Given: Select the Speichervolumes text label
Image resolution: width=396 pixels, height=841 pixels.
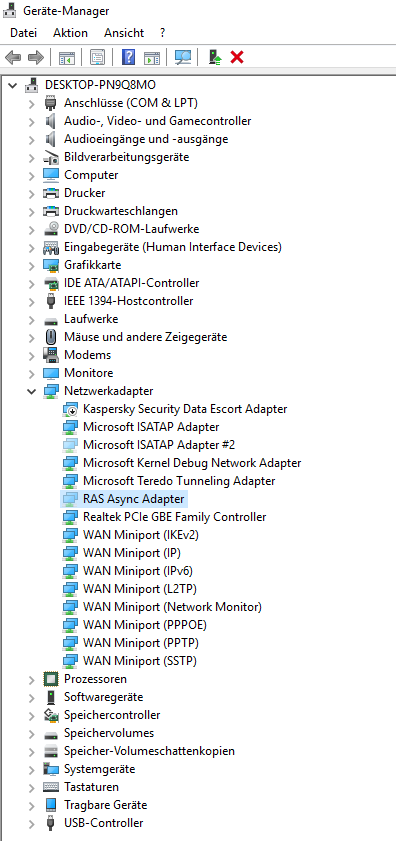Looking at the screenshot, I should pos(109,733).
